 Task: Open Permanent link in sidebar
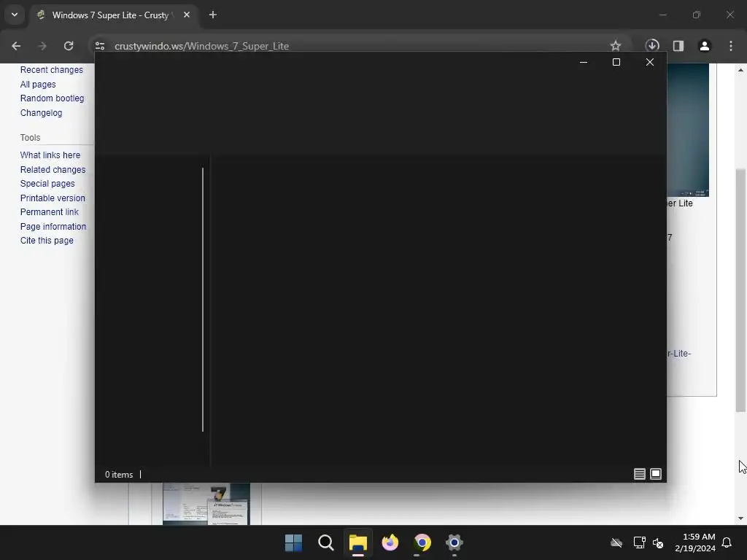coord(49,212)
